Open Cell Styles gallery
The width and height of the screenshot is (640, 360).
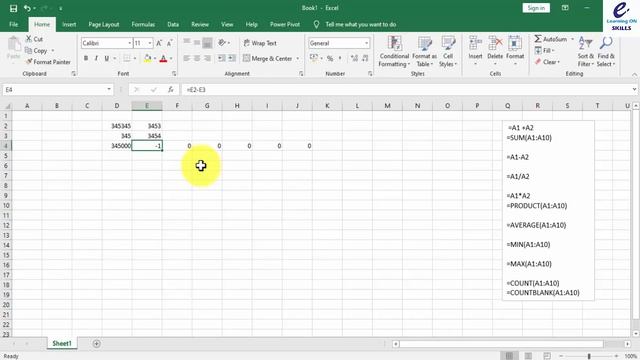(x=448, y=52)
